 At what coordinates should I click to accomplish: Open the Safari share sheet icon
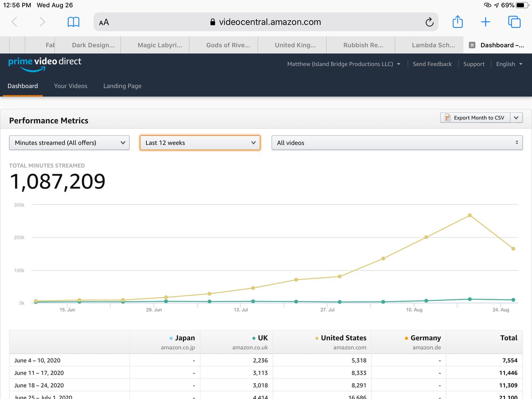click(458, 21)
